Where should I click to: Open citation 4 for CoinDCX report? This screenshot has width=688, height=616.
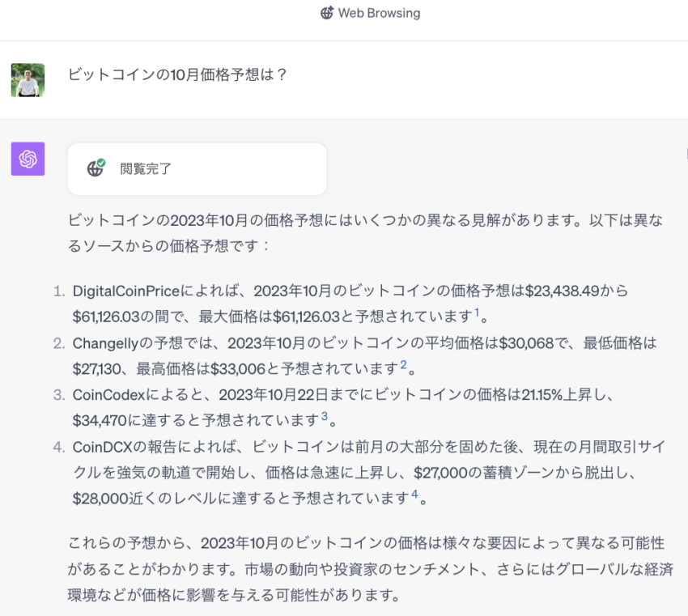[x=414, y=494]
